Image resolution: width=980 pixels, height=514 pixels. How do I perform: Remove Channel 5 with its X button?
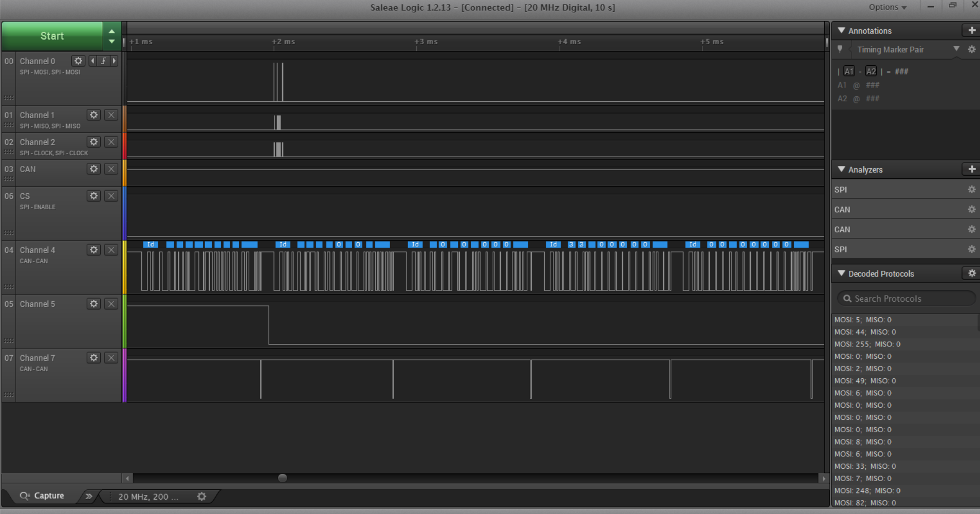point(111,304)
